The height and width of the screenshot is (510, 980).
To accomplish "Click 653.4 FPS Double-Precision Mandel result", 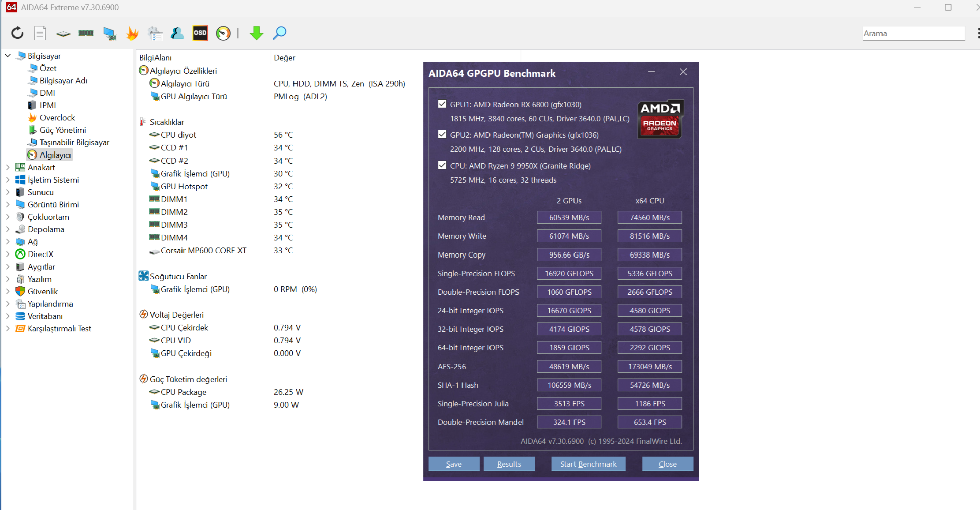I will [650, 422].
